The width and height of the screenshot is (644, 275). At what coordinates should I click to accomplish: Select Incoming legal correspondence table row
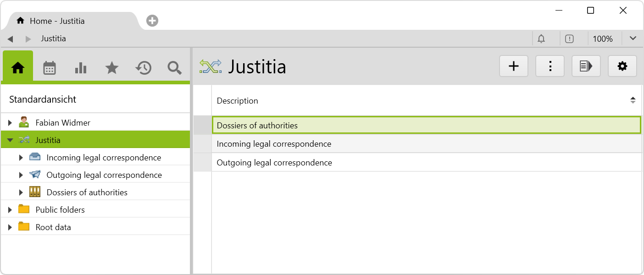[x=274, y=144]
